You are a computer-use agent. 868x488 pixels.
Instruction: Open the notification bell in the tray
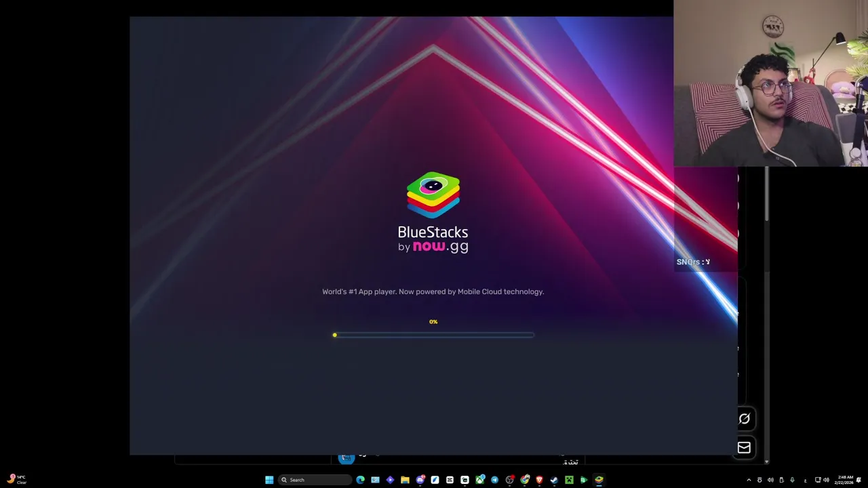tap(859, 480)
